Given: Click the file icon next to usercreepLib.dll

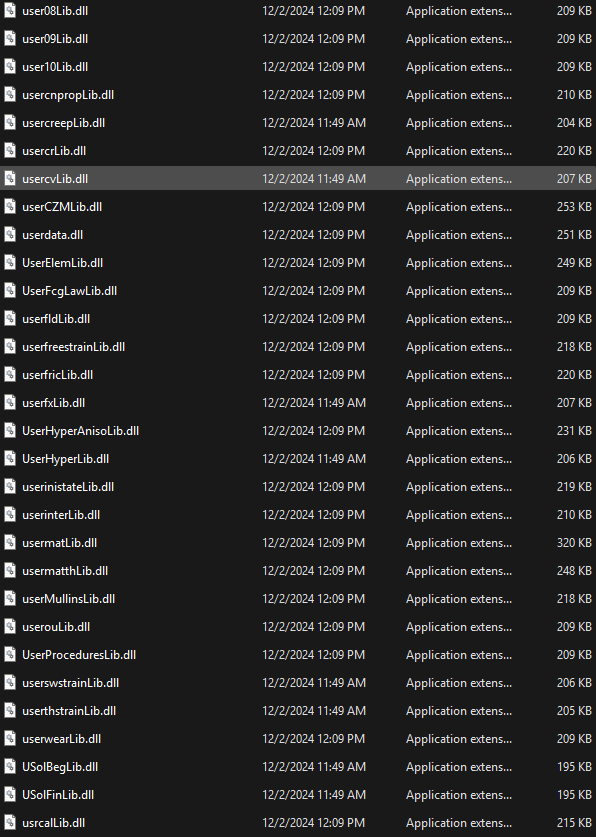Looking at the screenshot, I should click(10, 123).
